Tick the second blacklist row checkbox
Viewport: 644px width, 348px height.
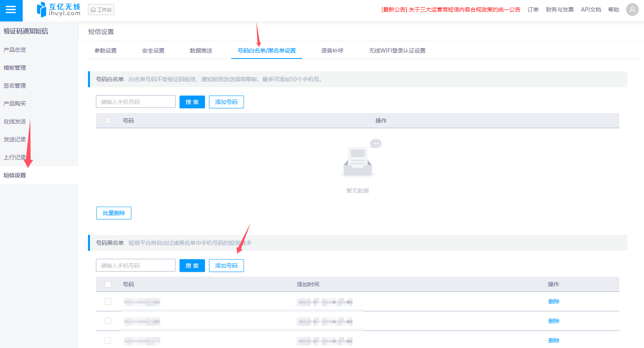point(108,321)
